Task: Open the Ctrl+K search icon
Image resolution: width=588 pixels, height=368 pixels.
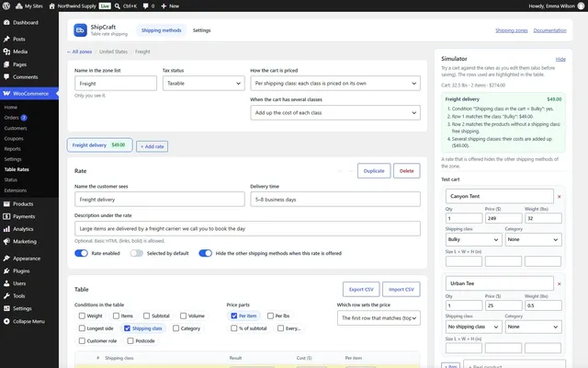Action: click(118, 6)
